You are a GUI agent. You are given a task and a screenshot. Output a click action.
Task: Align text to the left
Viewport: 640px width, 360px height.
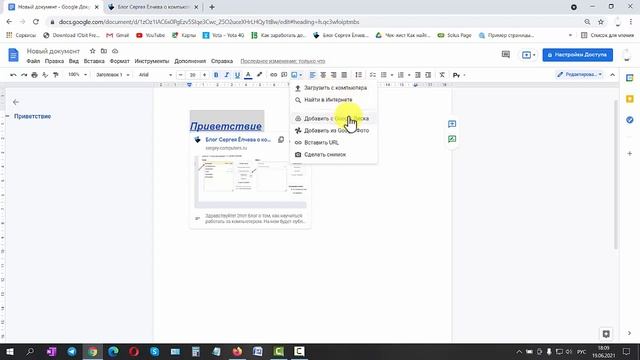(313, 75)
